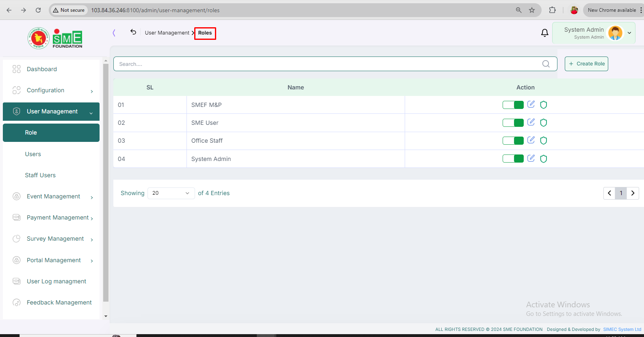Expand the Event Management chevron
Screen dimensions: 644x337
(92, 198)
